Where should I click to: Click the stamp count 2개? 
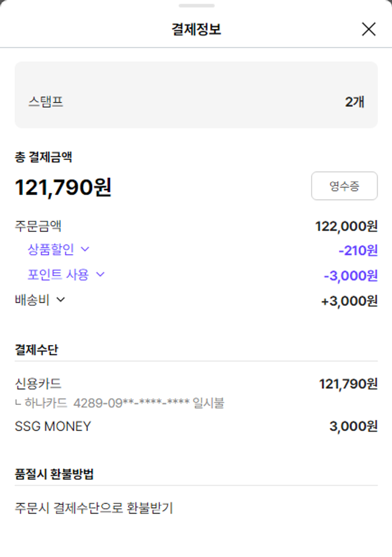[354, 102]
